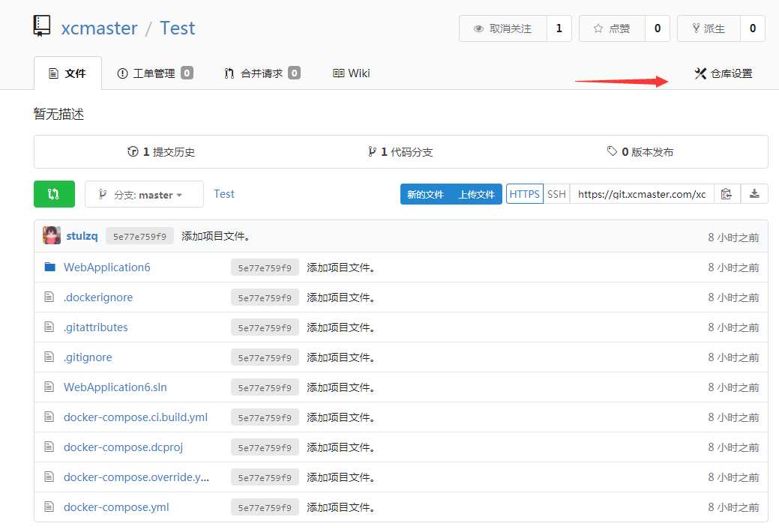Screen dimensions: 779x532
Task: Click the file icon next to docker-compose.ci.build.yml
Action: tap(49, 417)
